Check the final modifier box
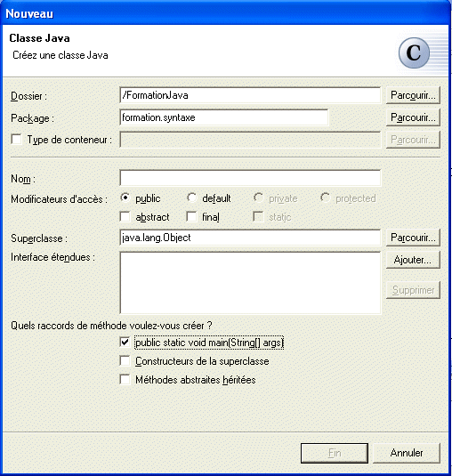Viewport: 452px width, 476px height. [191, 217]
